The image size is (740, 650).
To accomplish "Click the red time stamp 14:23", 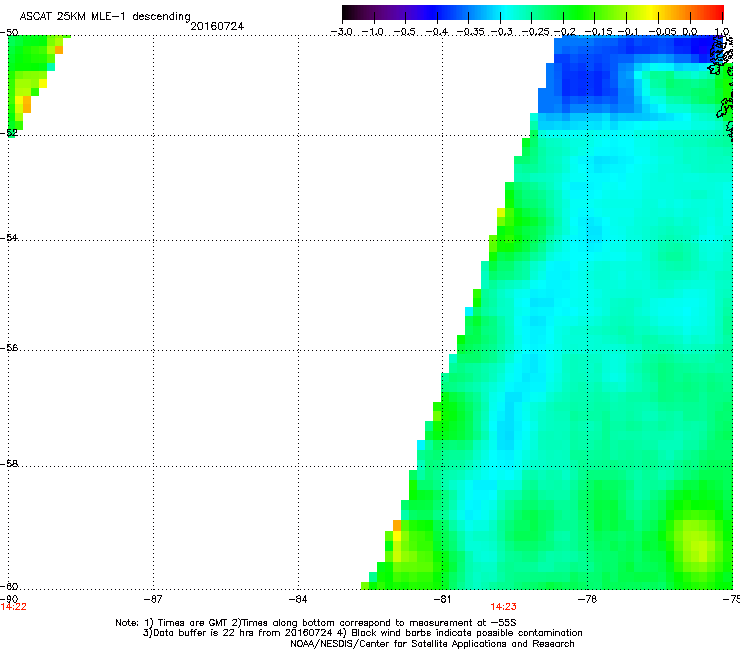I will point(503,607).
